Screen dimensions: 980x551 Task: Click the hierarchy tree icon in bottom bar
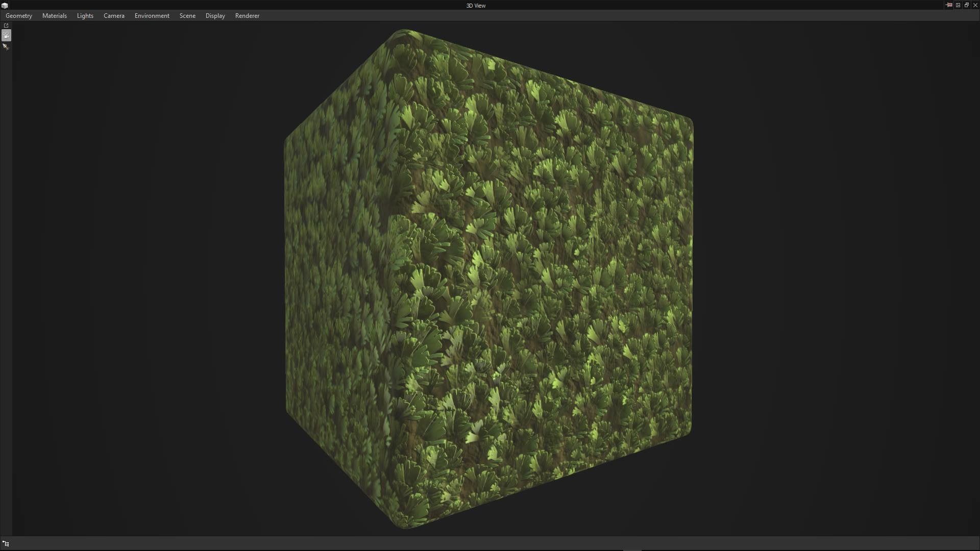[x=6, y=543]
